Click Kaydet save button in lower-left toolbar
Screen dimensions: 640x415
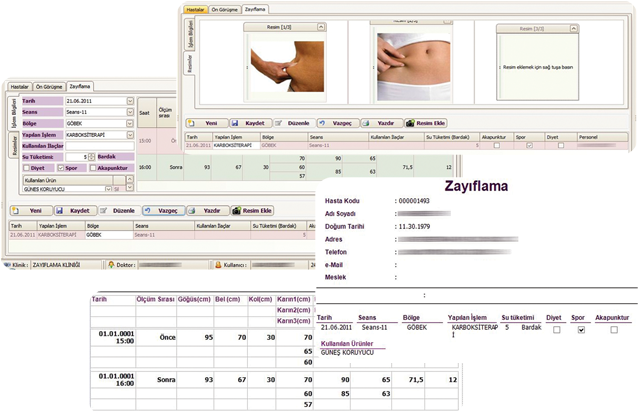75,211
